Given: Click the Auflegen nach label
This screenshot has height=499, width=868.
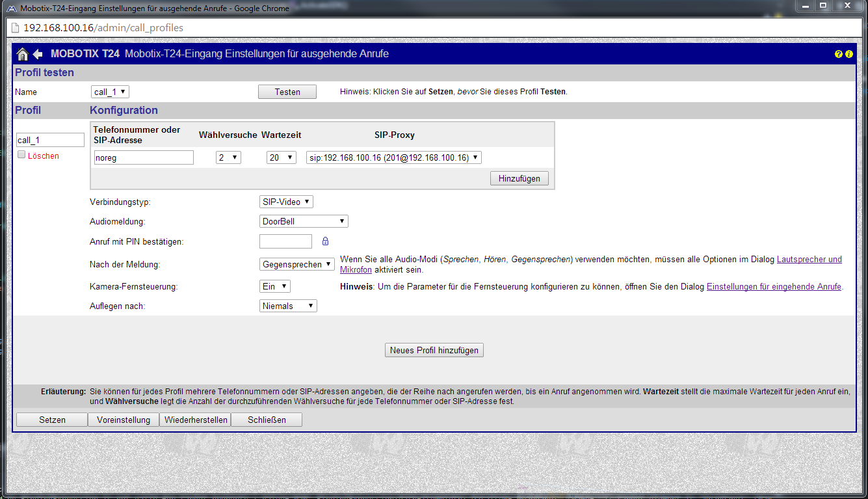Looking at the screenshot, I should click(117, 306).
